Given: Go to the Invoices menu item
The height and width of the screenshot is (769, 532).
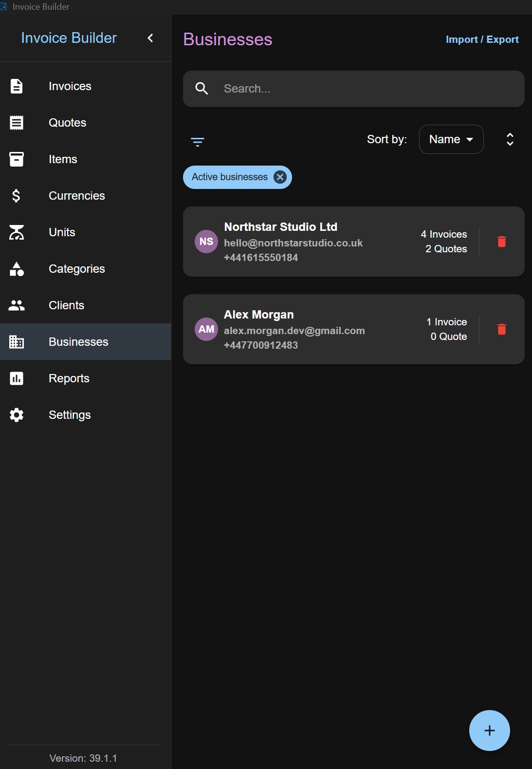Looking at the screenshot, I should point(85,86).
